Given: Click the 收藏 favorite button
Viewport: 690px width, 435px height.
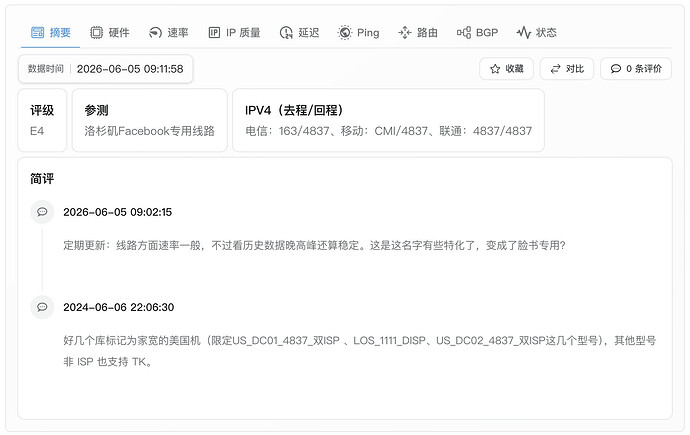Looking at the screenshot, I should point(506,69).
